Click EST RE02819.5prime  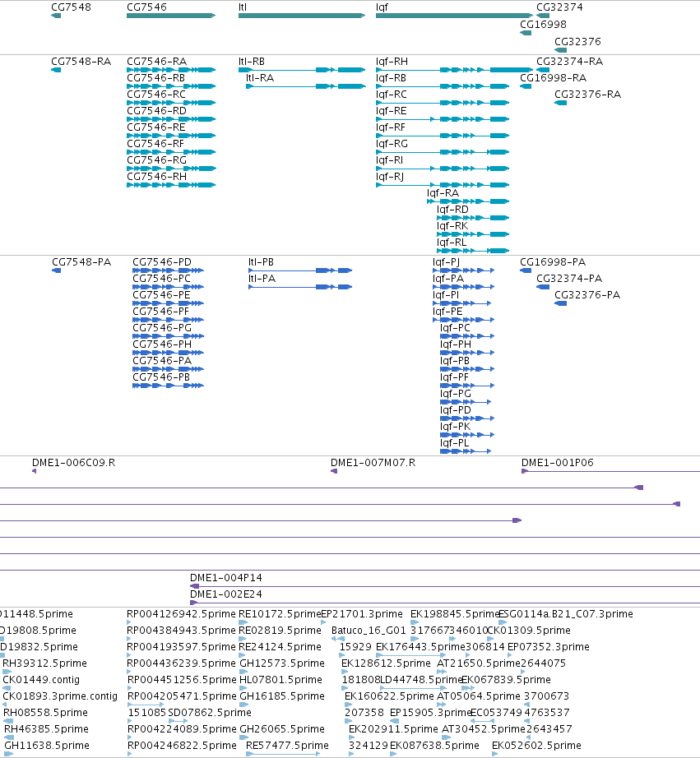[280, 631]
